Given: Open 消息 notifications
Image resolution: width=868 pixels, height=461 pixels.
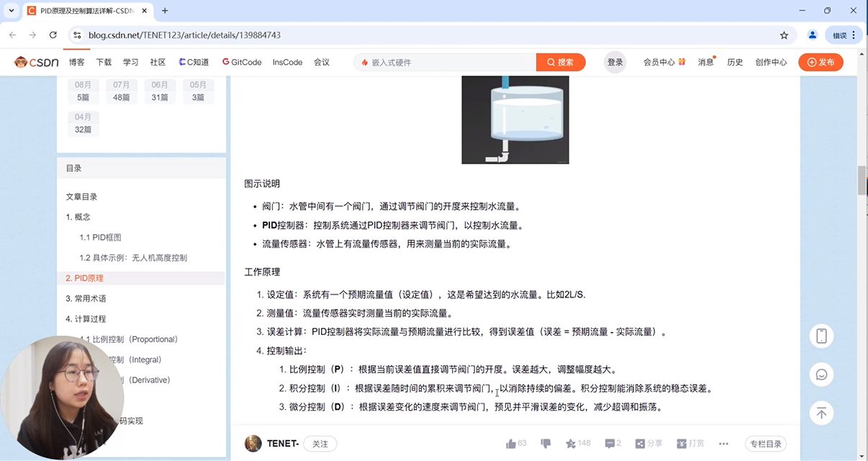Looking at the screenshot, I should click(706, 63).
